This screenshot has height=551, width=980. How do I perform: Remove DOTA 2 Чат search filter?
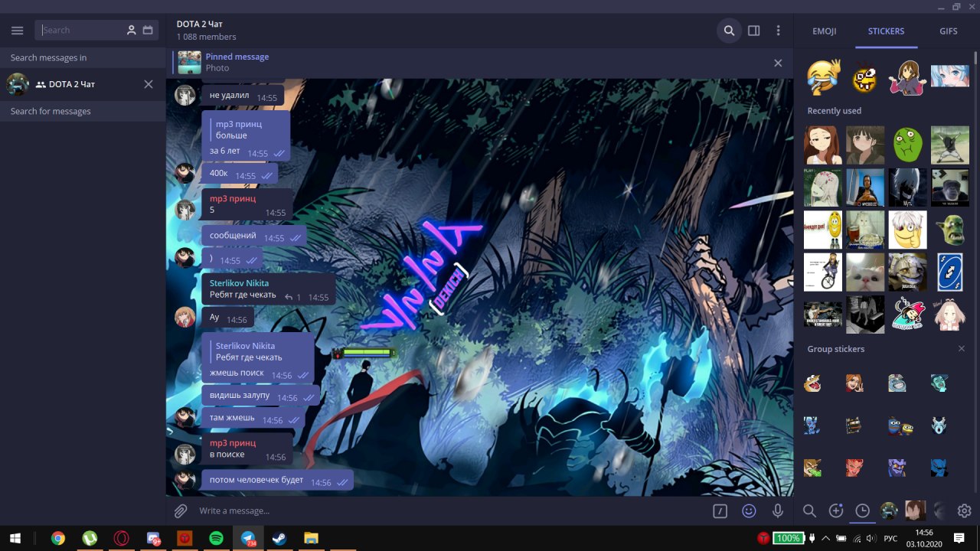coord(149,84)
